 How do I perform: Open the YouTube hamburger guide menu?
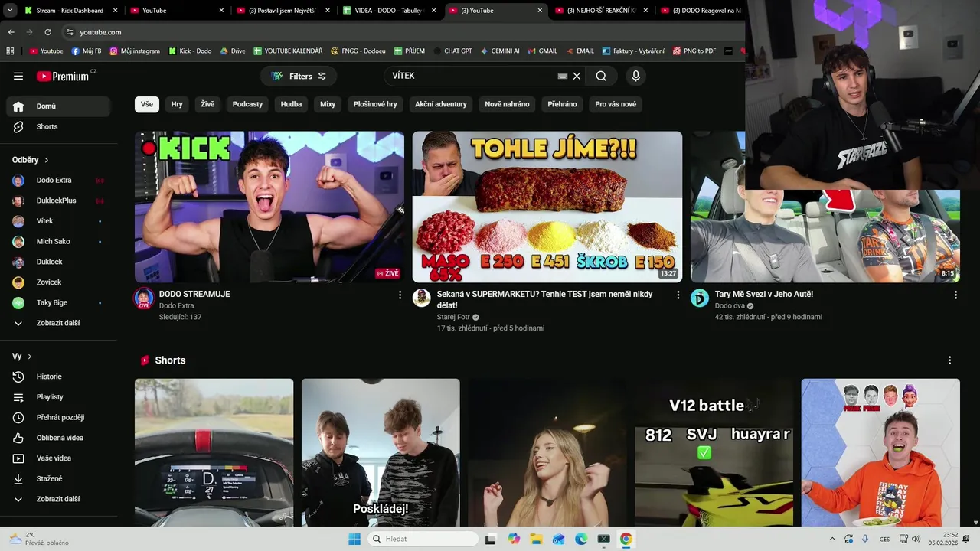coord(18,76)
